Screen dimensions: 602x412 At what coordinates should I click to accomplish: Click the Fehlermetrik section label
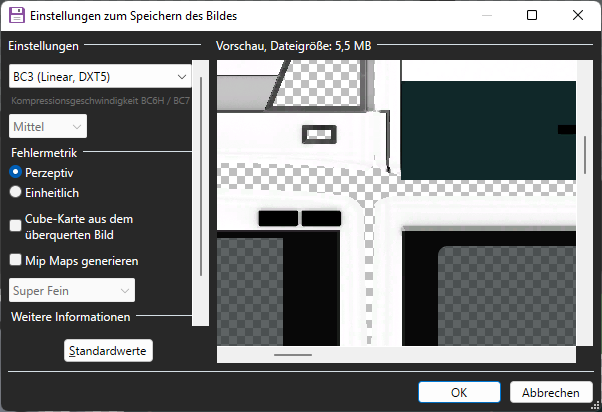tap(44, 153)
